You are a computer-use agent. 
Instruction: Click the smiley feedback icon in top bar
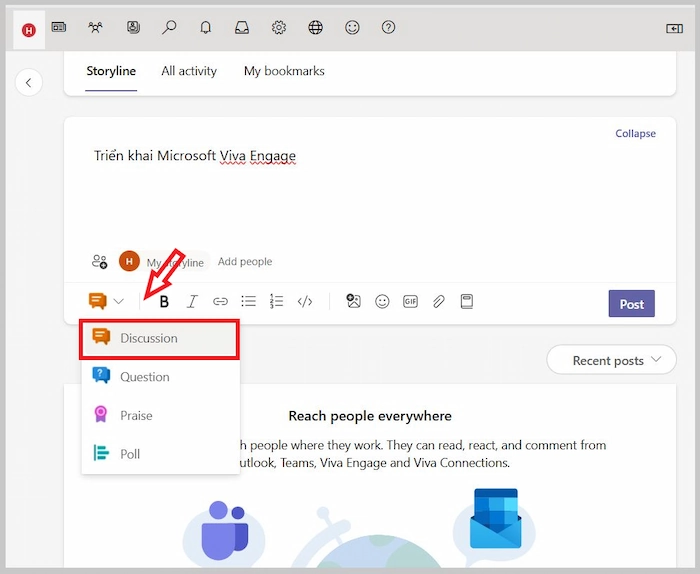click(x=352, y=28)
